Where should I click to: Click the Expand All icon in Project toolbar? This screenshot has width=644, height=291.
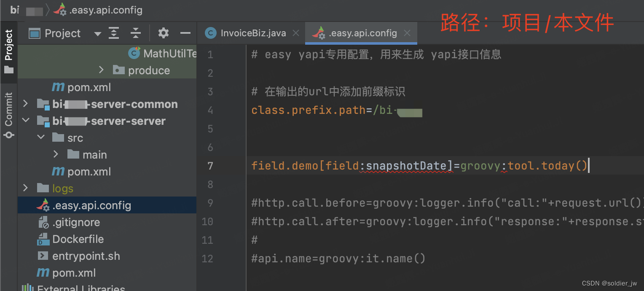(x=114, y=33)
